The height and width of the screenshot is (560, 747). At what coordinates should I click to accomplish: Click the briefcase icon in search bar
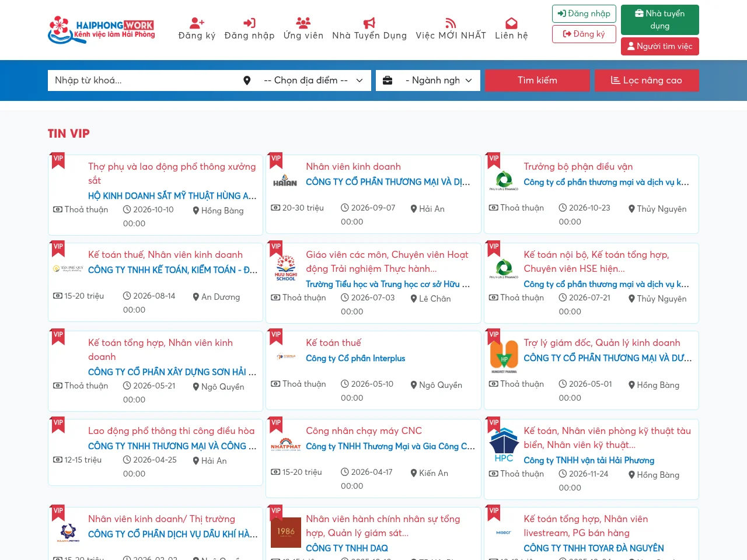pos(388,80)
